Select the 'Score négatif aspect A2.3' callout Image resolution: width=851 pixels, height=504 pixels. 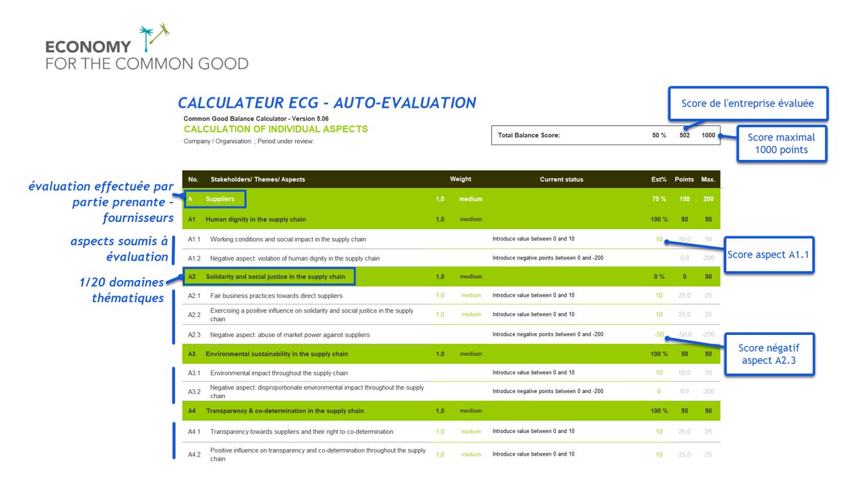click(768, 354)
